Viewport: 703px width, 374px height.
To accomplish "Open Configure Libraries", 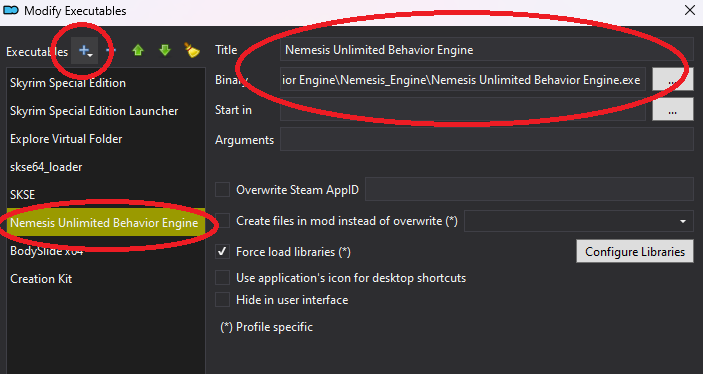I will pyautogui.click(x=635, y=252).
